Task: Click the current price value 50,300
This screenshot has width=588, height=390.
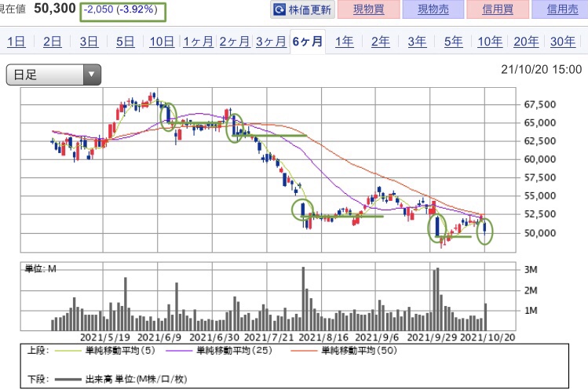Action: pyautogui.click(x=55, y=9)
